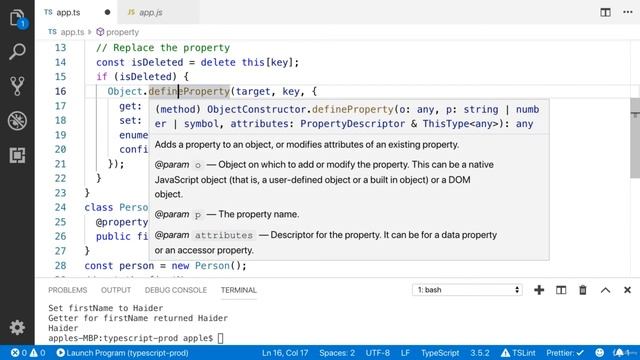Viewport: 640px width, 360px height.
Task: Click TypeScript version 3.5.2
Action: (480, 353)
